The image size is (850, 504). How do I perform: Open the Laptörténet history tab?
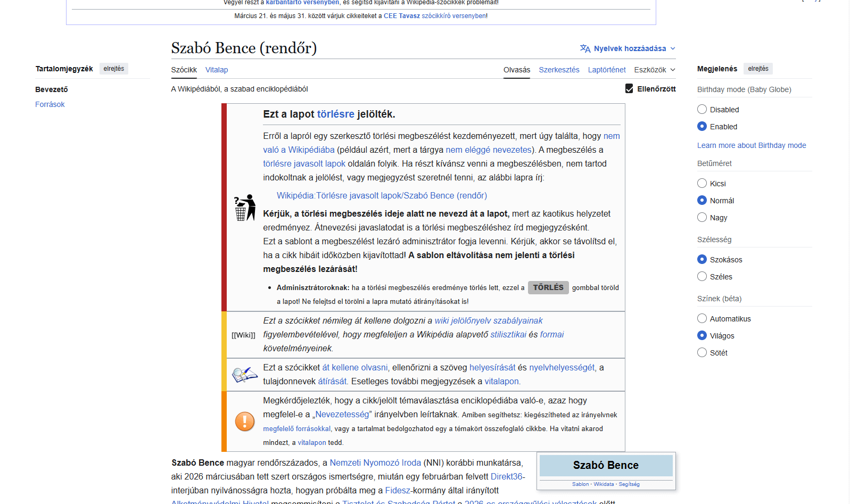[x=606, y=70]
